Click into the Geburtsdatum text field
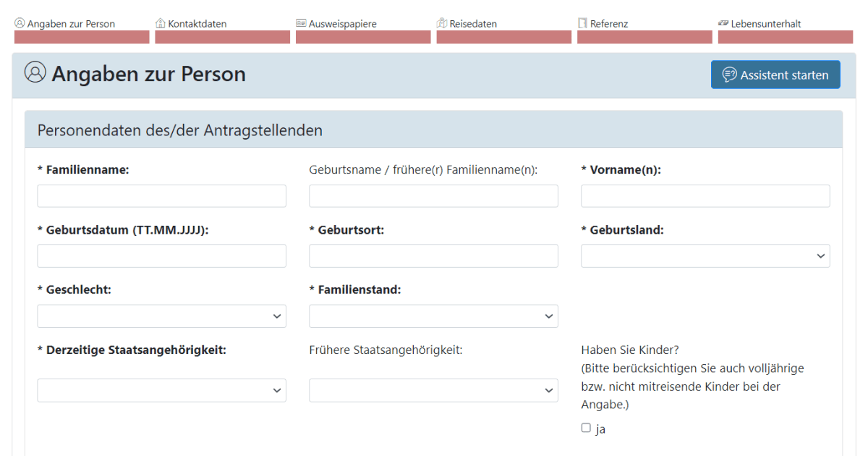The width and height of the screenshot is (868, 456). click(x=161, y=256)
